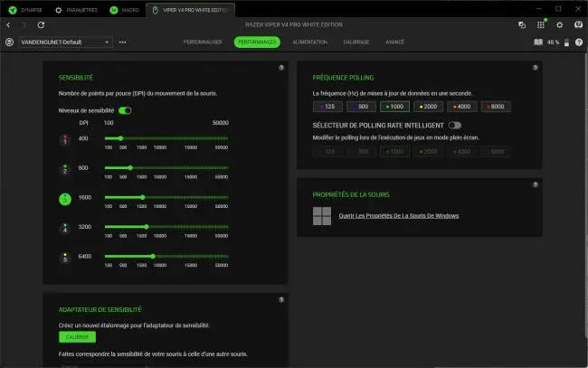Open the Synapse home tab
Viewport: 588px width, 368px height.
coord(25,10)
